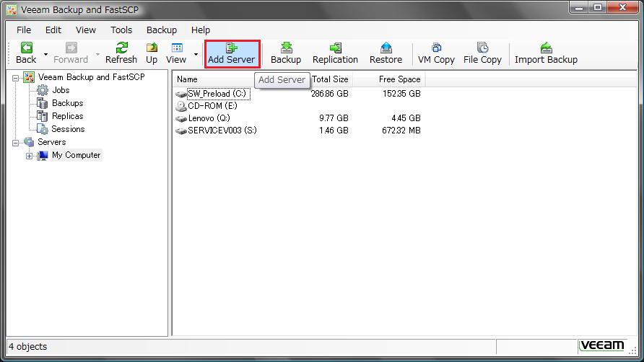Open the View mode dropdown arrow
This screenshot has width=644, height=362.
pos(196,54)
